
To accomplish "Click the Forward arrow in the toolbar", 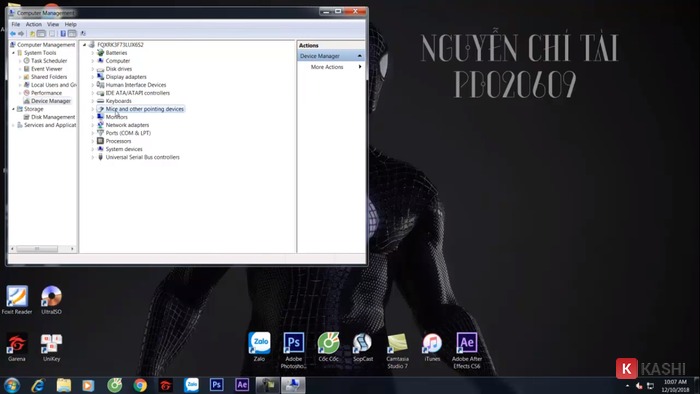I will coord(21,33).
